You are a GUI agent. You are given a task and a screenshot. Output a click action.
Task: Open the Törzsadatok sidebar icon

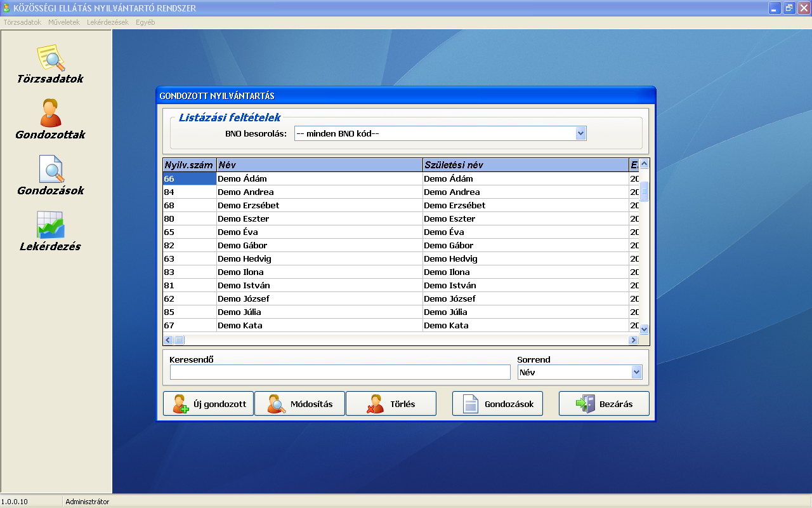tap(51, 58)
